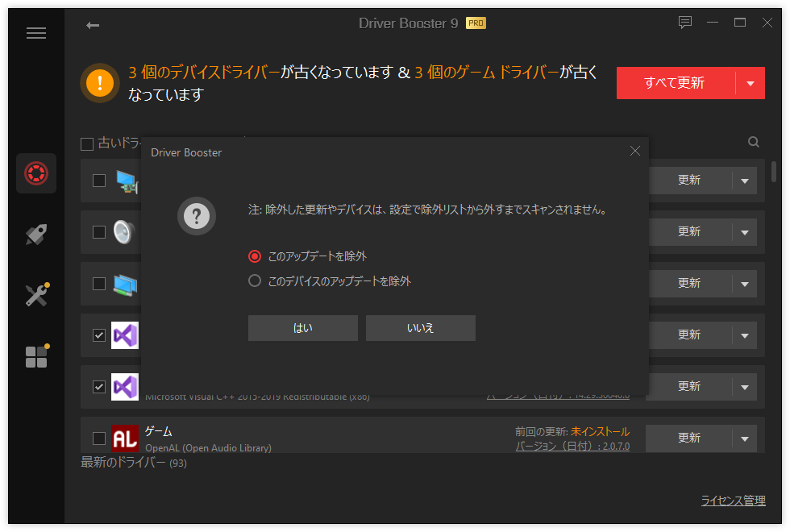Viewport: 790px width, 532px height.
Task: Click 更新 in the monitor device row
Action: click(689, 284)
